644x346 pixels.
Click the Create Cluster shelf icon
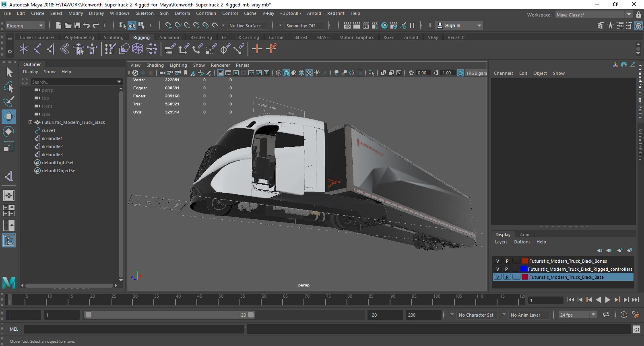151,49
